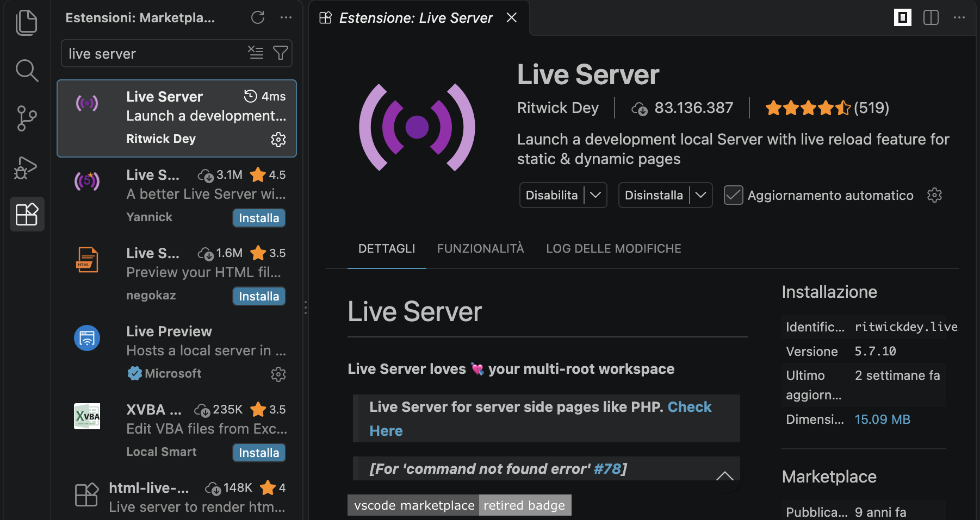The image size is (980, 520).
Task: Click the Disinstalla button
Action: click(x=654, y=195)
